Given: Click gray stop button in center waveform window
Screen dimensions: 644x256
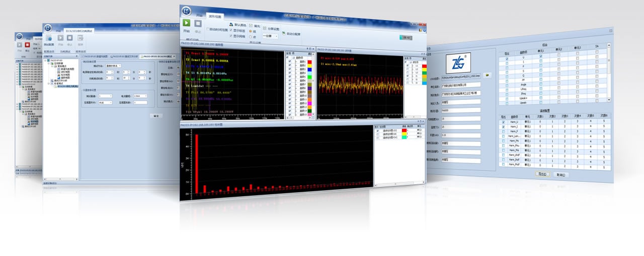Looking at the screenshot, I should (198, 23).
